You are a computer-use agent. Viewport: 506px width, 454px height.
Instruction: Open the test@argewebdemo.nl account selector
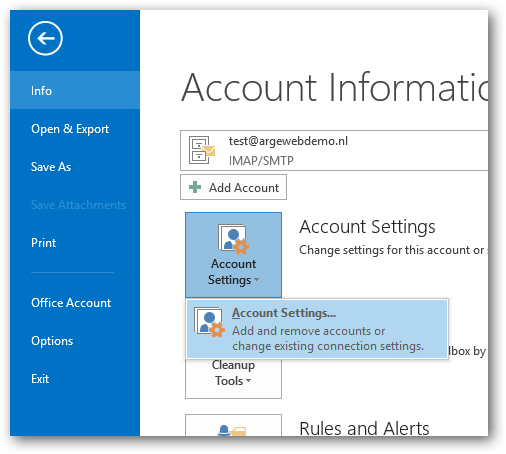point(334,150)
